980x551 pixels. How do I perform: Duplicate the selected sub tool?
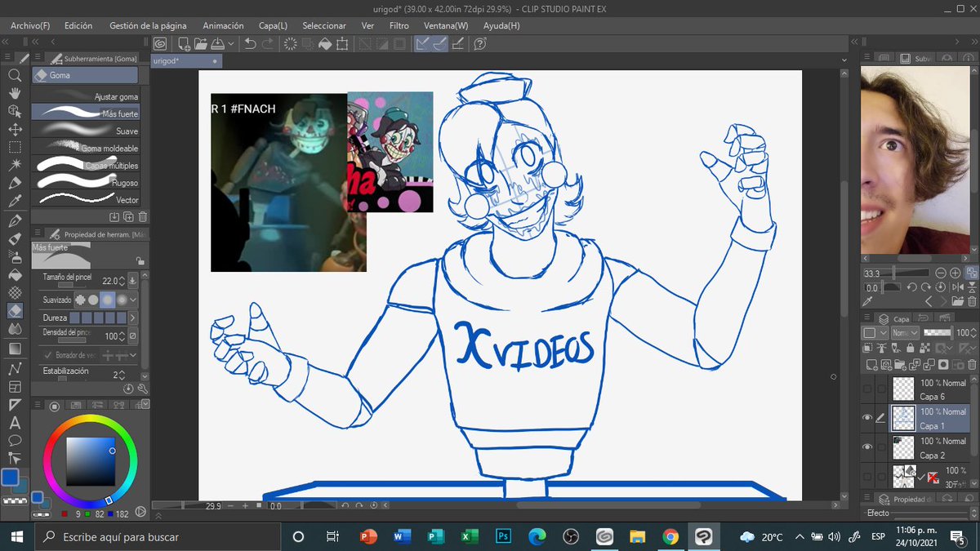128,216
